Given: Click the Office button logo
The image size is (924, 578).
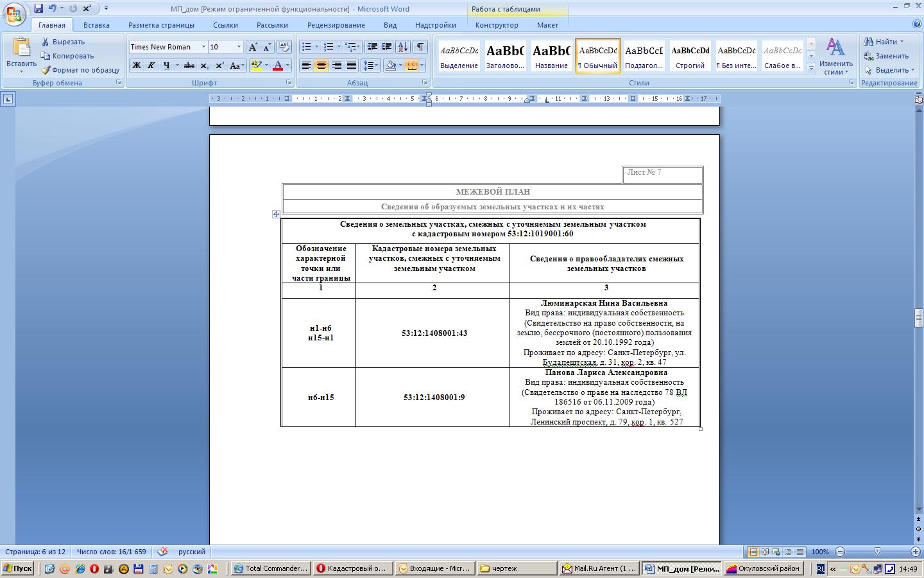Looking at the screenshot, I should [x=14, y=14].
